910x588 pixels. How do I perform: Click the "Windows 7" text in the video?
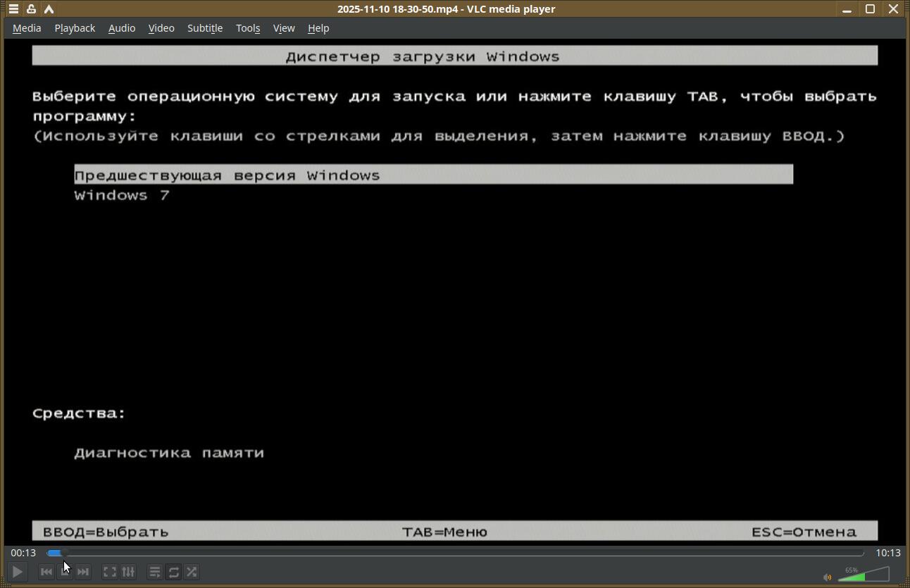122,195
